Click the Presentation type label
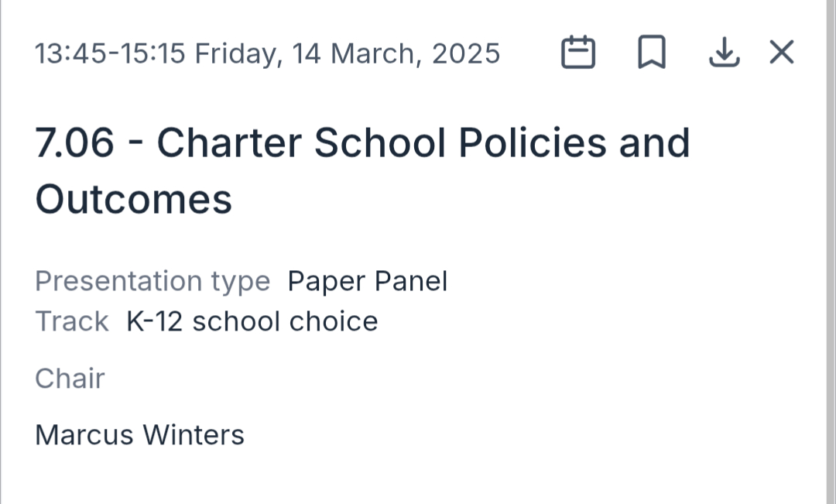The height and width of the screenshot is (504, 836). click(152, 281)
